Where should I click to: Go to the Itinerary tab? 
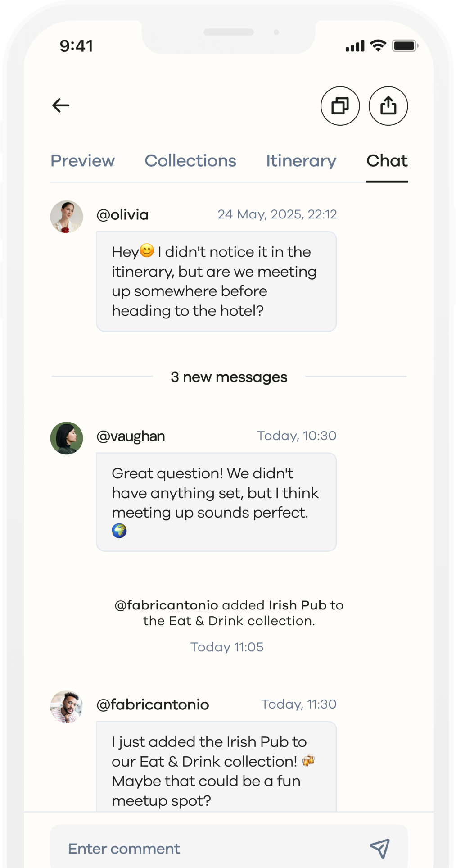tap(301, 161)
